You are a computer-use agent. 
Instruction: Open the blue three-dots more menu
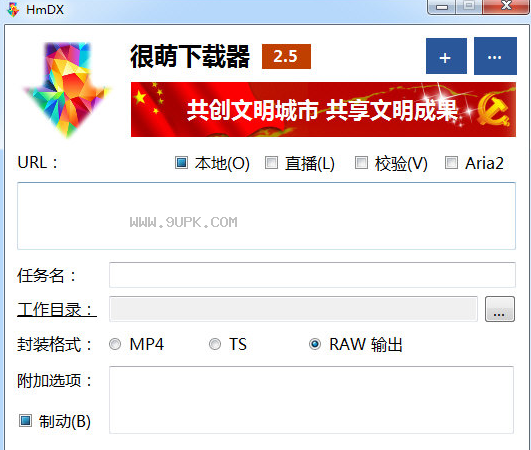pyautogui.click(x=495, y=56)
